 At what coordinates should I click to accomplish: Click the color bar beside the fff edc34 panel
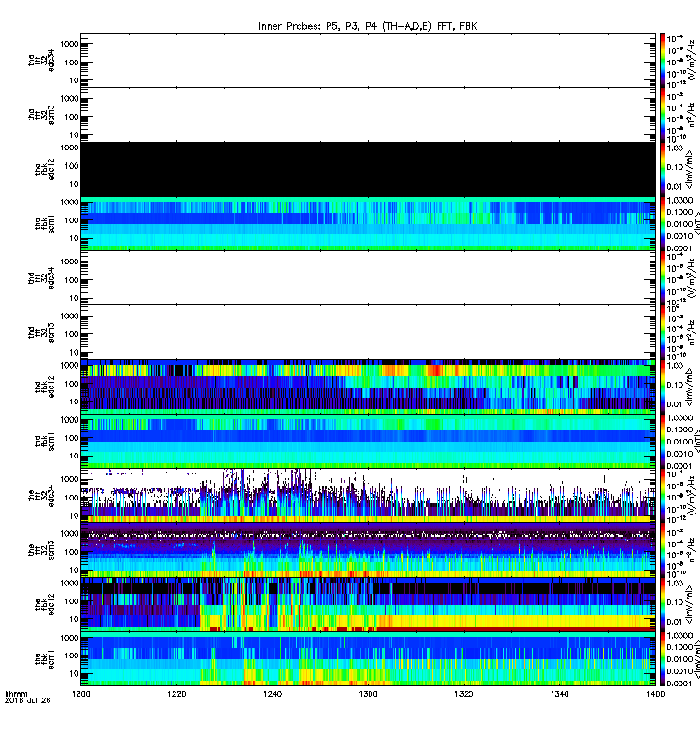pos(663,496)
